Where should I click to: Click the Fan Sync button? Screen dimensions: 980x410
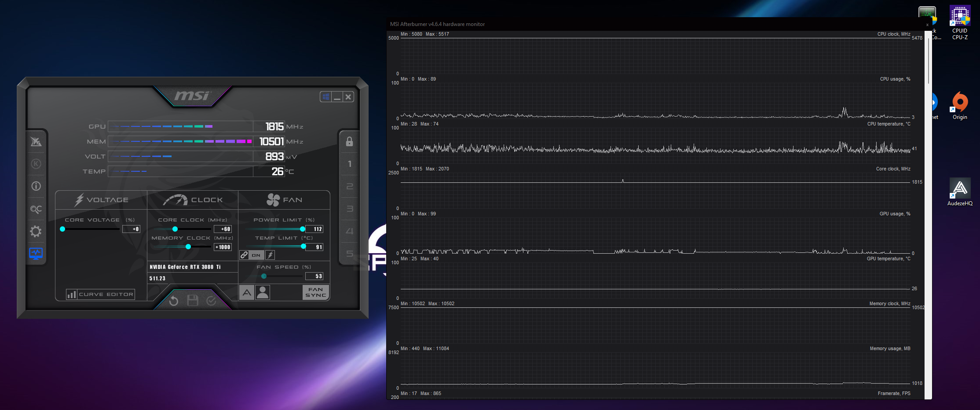pos(316,292)
